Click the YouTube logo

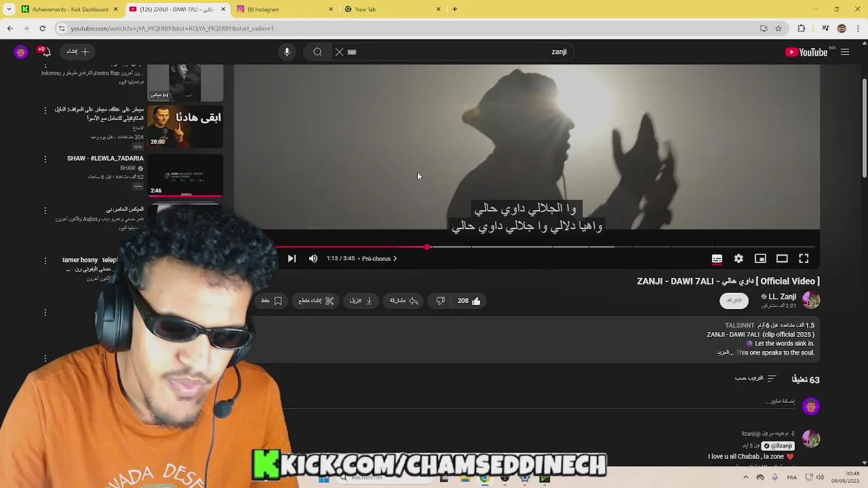click(806, 52)
